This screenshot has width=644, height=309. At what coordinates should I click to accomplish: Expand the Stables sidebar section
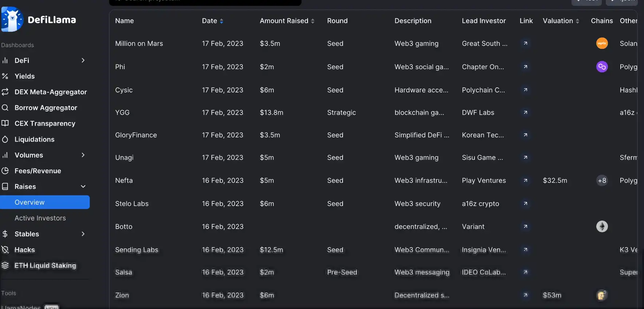[83, 234]
